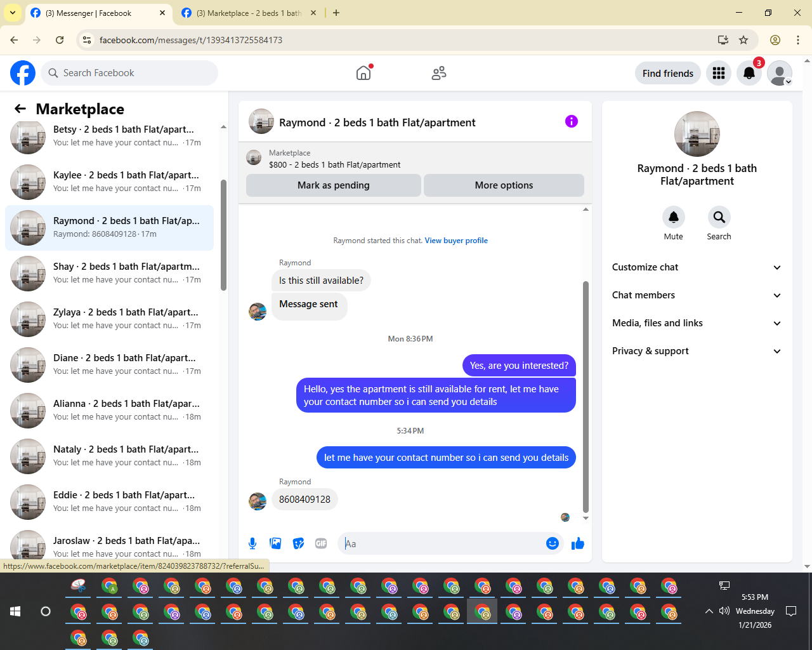Click the 'Is this still available?' message
Screen dimensions: 812x650
pyautogui.click(x=321, y=281)
